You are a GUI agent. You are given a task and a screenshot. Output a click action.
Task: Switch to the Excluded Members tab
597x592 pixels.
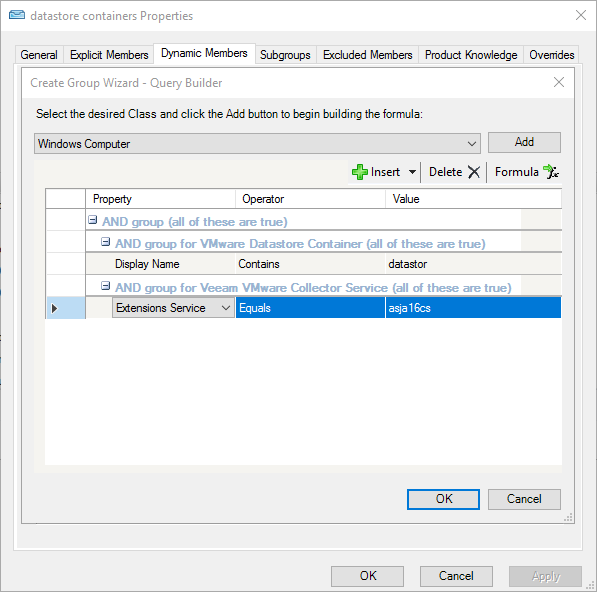click(367, 55)
